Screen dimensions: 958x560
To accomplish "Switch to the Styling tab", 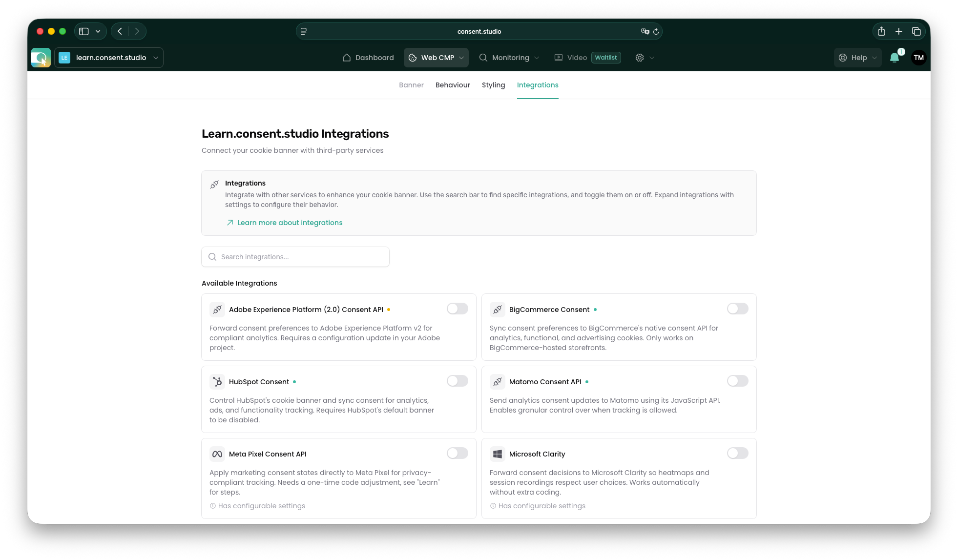I will 493,85.
